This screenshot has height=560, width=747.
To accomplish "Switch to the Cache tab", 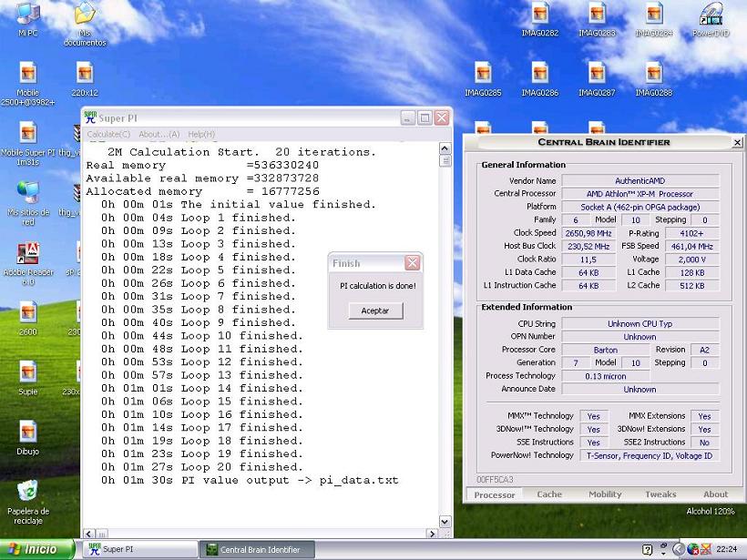I will [549, 494].
